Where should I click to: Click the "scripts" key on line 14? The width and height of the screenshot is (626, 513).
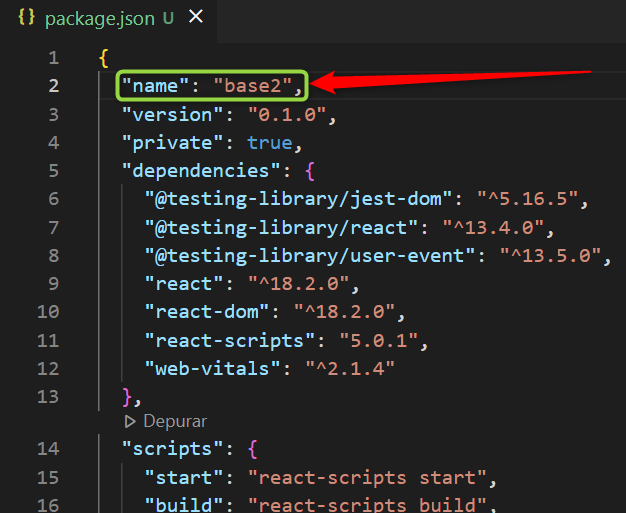tap(167, 447)
